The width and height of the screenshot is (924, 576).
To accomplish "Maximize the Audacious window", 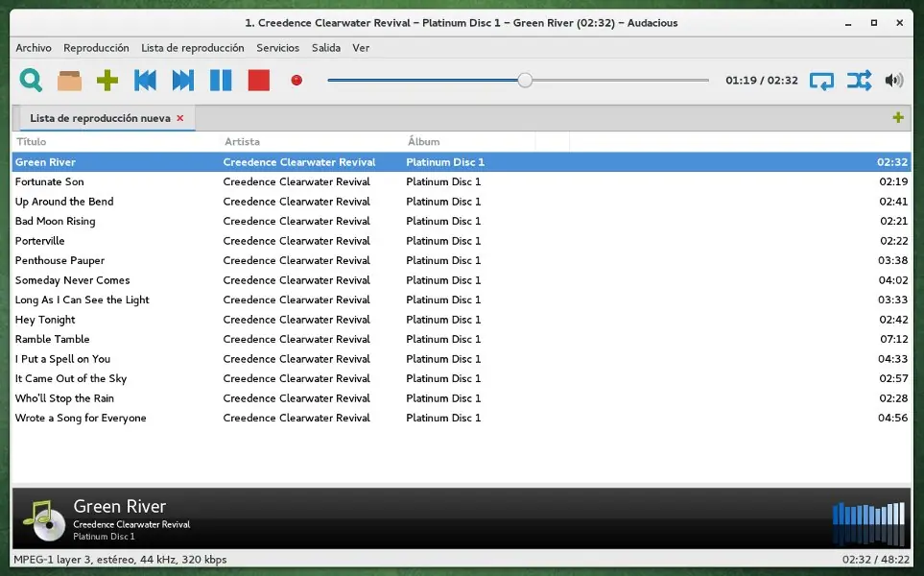I will pos(874,23).
